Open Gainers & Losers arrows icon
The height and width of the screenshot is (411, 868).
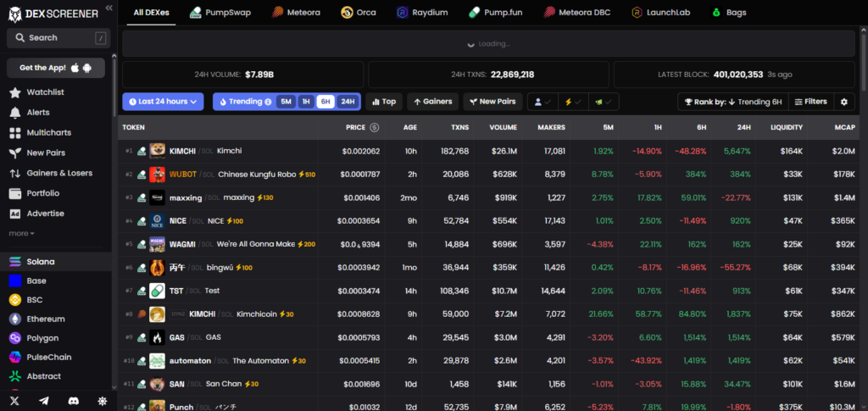point(15,173)
